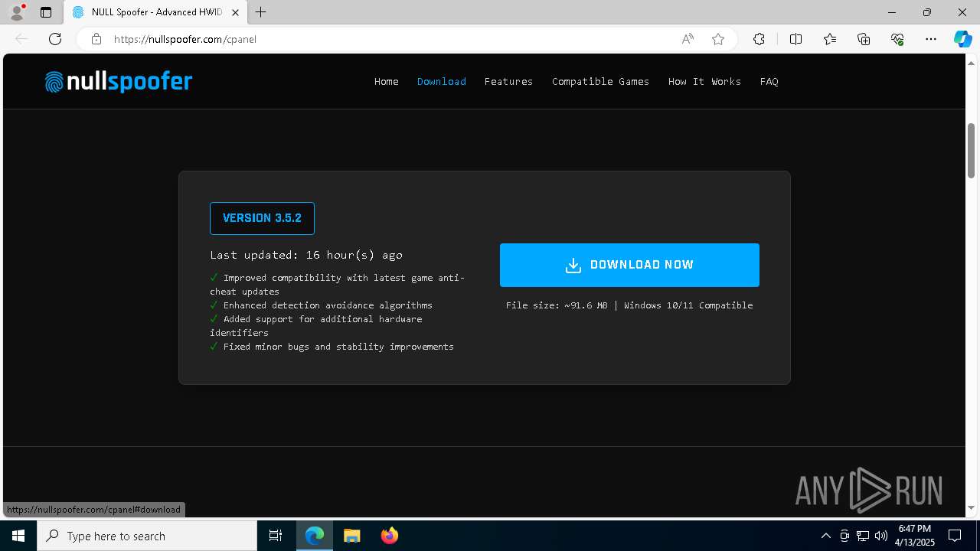Click the nullspoofer fingerprint logo
Viewport: 980px width, 551px height.
[x=119, y=81]
